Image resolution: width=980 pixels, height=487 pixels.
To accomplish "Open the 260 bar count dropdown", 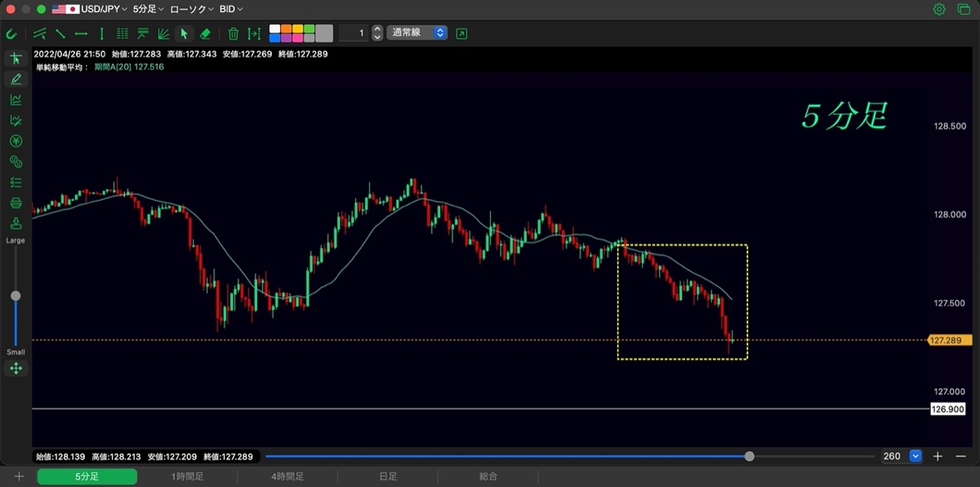I will (x=902, y=456).
